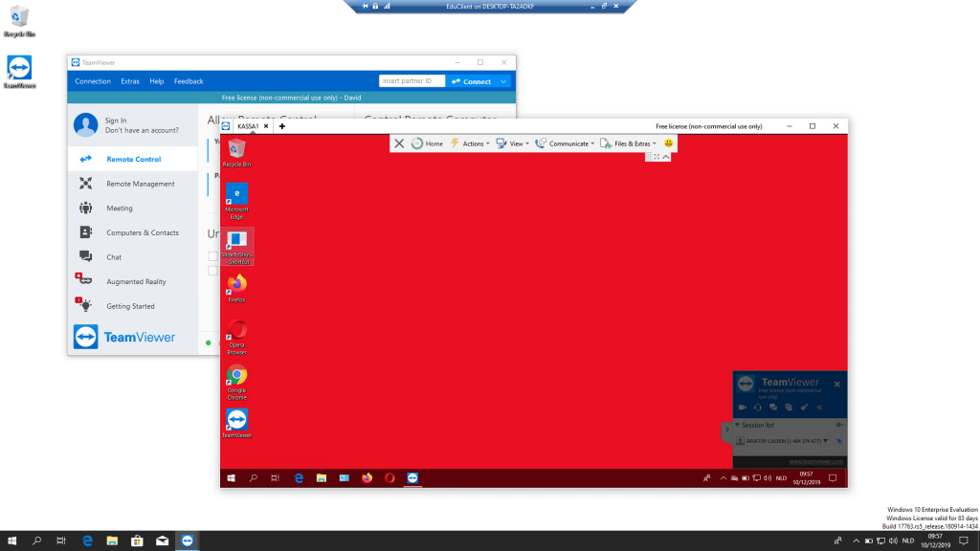This screenshot has width=980, height=551.
Task: Open the Extras menu in TeamViewer
Action: (x=130, y=81)
